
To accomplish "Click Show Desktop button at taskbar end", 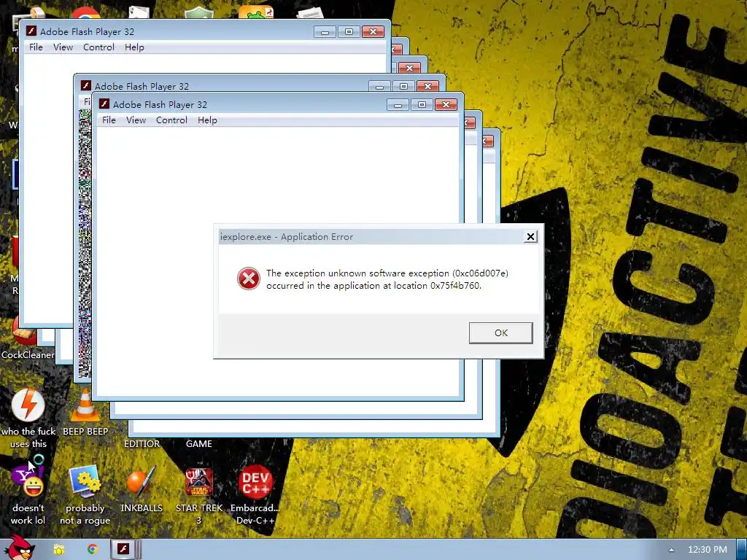I will click(x=742, y=550).
